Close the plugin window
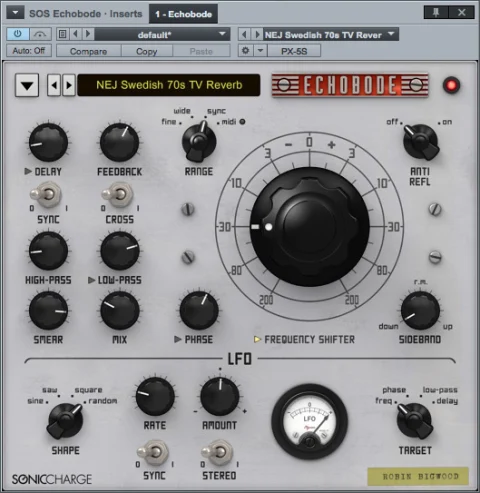480x493 pixels. pyautogui.click(x=461, y=13)
